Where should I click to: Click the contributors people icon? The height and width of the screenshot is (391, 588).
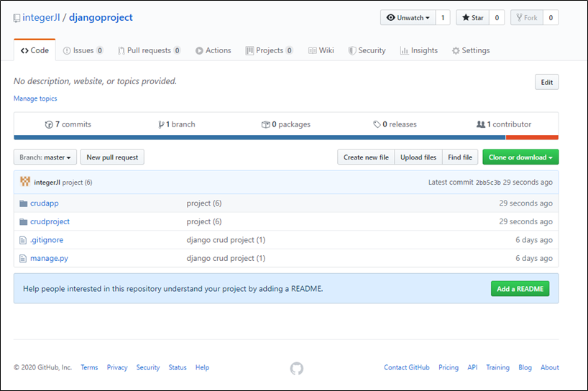click(x=481, y=124)
